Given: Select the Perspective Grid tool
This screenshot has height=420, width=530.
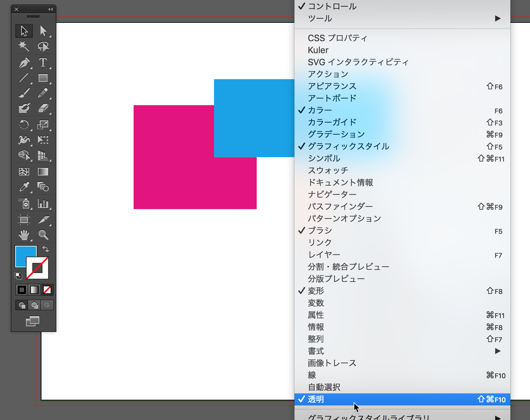Looking at the screenshot, I should coord(43,155).
